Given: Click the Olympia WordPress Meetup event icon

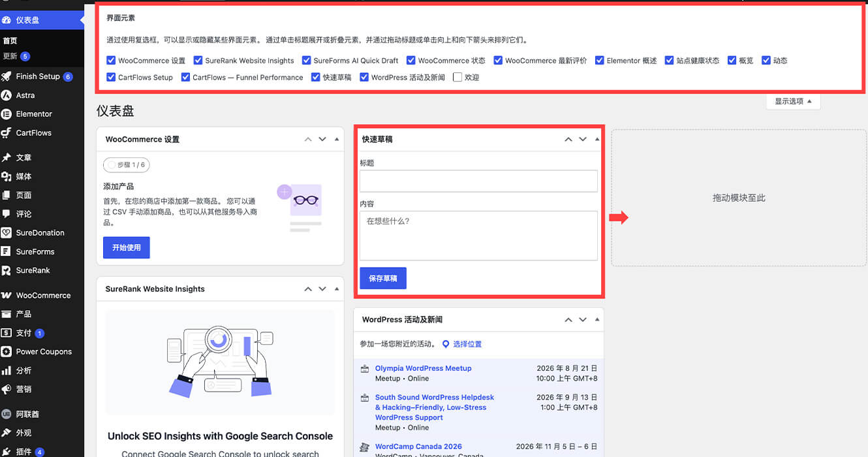Looking at the screenshot, I should (x=365, y=369).
